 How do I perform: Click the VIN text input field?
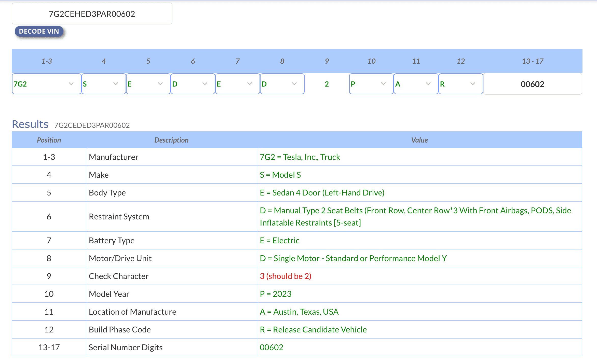[92, 14]
